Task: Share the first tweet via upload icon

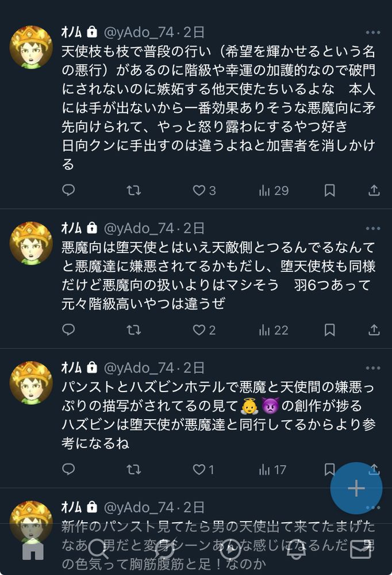Action: click(x=374, y=190)
